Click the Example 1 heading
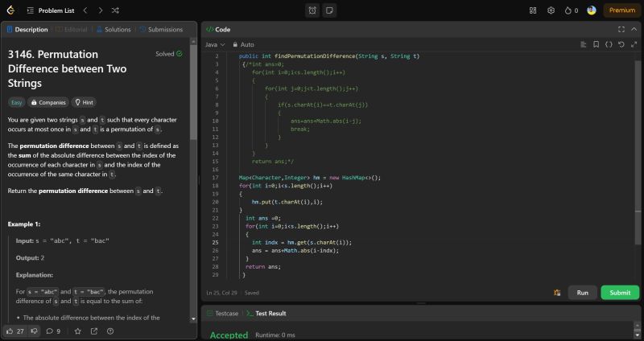644x341 pixels. 24,224
